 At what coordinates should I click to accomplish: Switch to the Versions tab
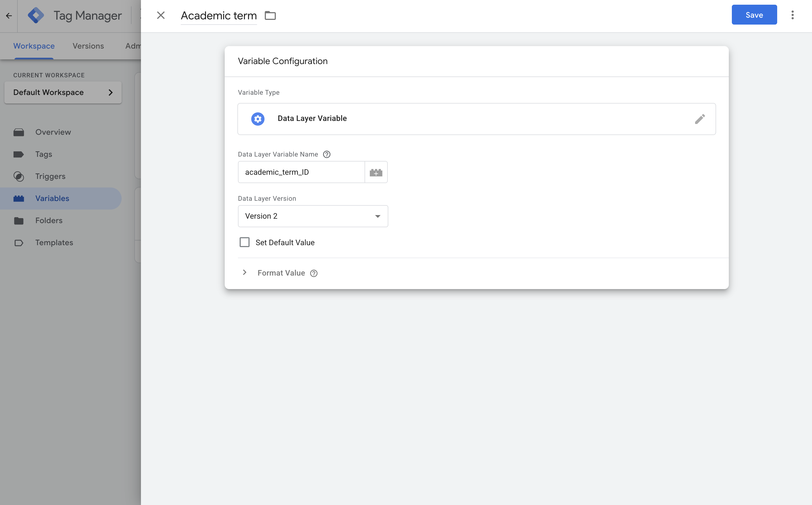pos(88,46)
